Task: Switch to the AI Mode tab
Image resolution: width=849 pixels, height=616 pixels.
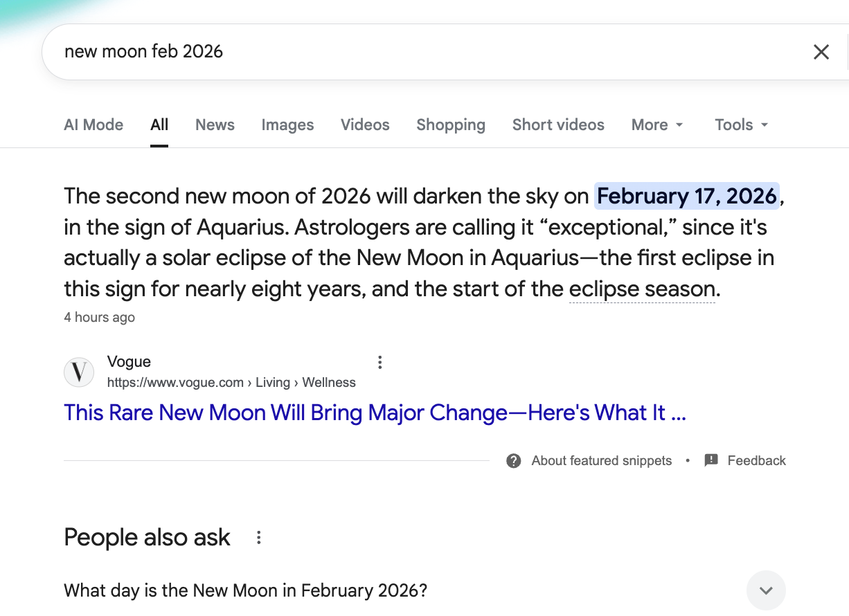Action: coord(93,125)
